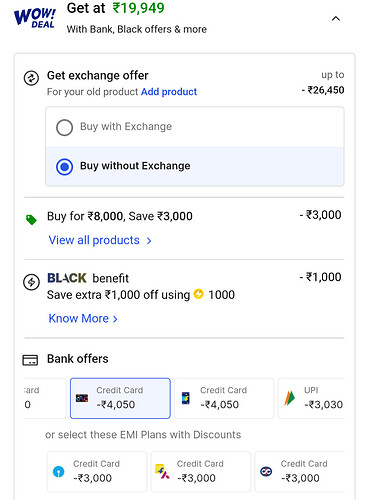Select EMI Credit Card offer with yellow-pink logo
The height and width of the screenshot is (500, 369).
pyautogui.click(x=201, y=472)
